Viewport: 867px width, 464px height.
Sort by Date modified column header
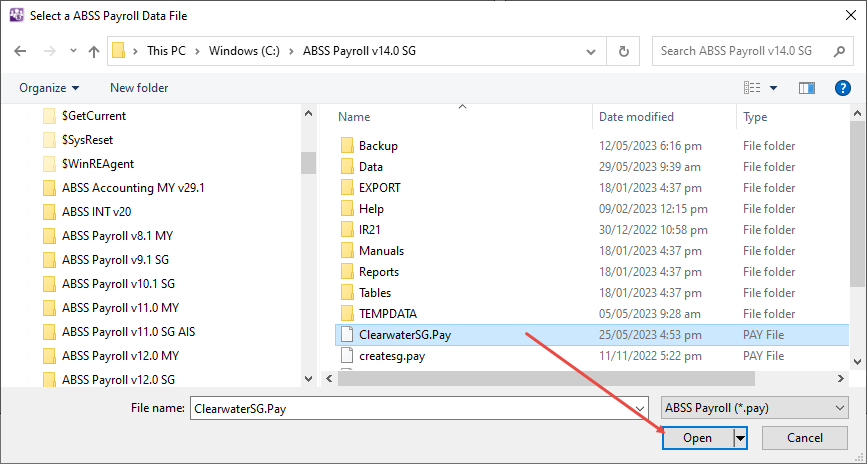click(x=636, y=117)
